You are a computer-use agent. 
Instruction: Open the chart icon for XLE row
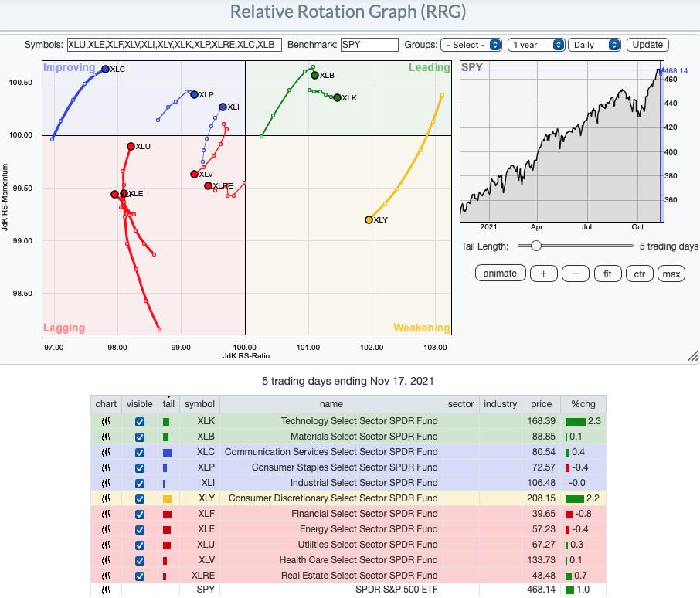[x=106, y=529]
